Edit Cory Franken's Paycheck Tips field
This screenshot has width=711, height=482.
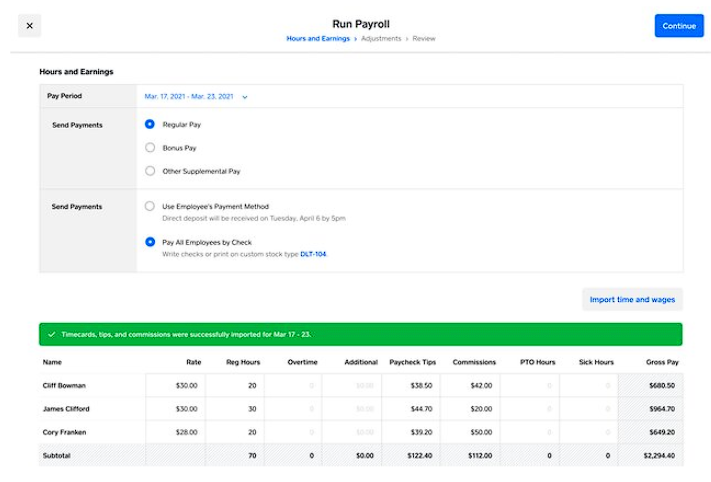pyautogui.click(x=409, y=432)
